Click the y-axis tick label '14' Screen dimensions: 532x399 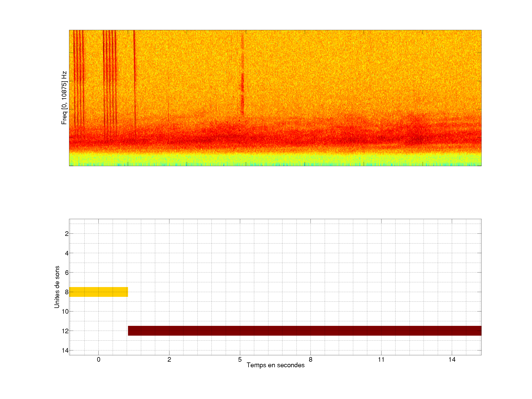point(65,350)
